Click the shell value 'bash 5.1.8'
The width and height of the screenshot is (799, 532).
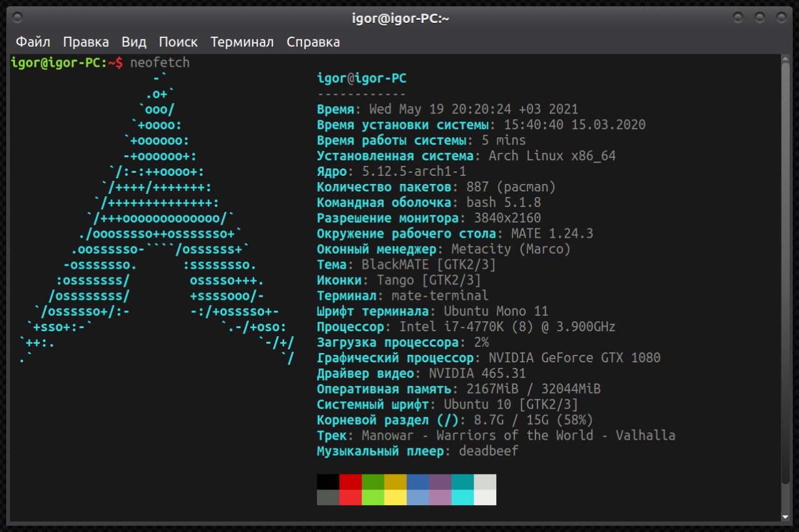pyautogui.click(x=504, y=203)
